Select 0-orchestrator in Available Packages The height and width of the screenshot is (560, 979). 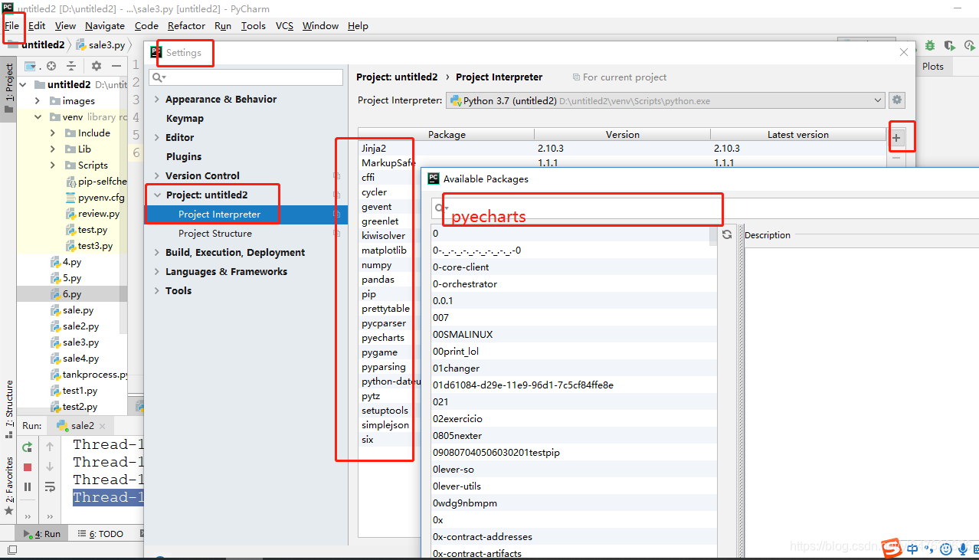[574, 284]
